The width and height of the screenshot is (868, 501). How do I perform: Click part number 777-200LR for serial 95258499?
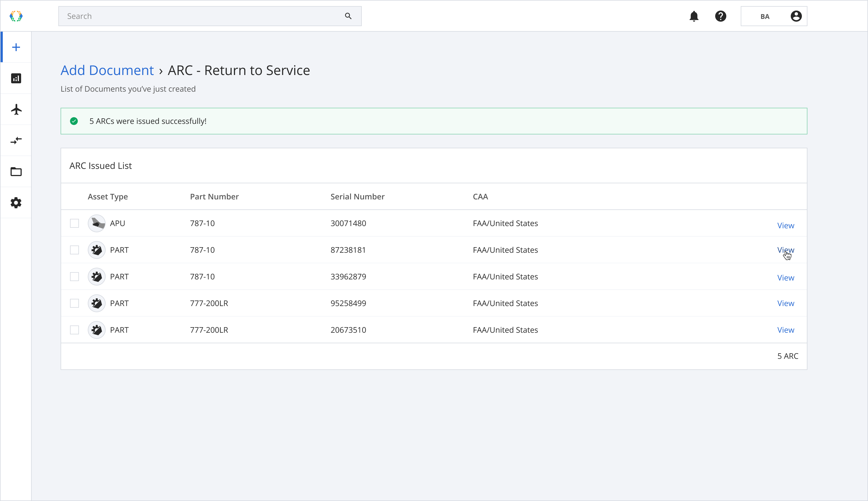coord(209,303)
